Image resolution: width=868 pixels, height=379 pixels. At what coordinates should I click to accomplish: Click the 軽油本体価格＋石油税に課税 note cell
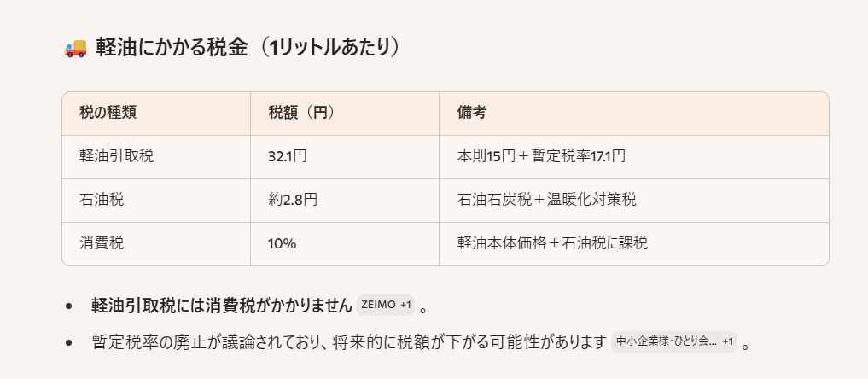pyautogui.click(x=553, y=244)
